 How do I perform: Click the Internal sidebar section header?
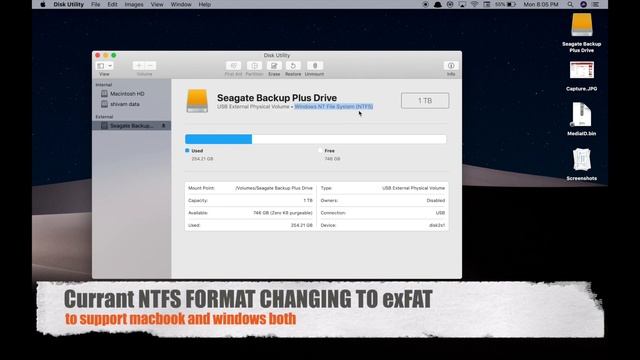tap(104, 84)
